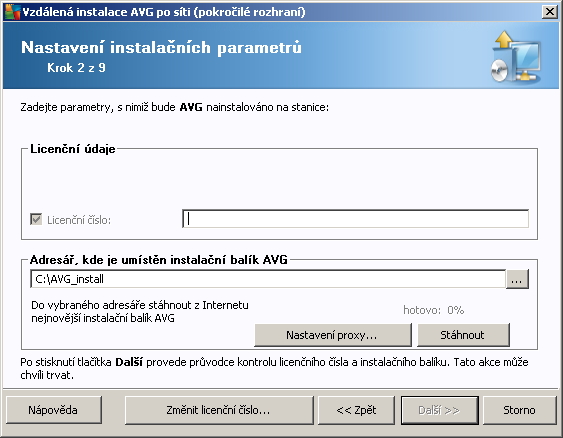This screenshot has height=438, width=563.
Task: Click the C:\AVG_install directory path field
Action: click(268, 279)
